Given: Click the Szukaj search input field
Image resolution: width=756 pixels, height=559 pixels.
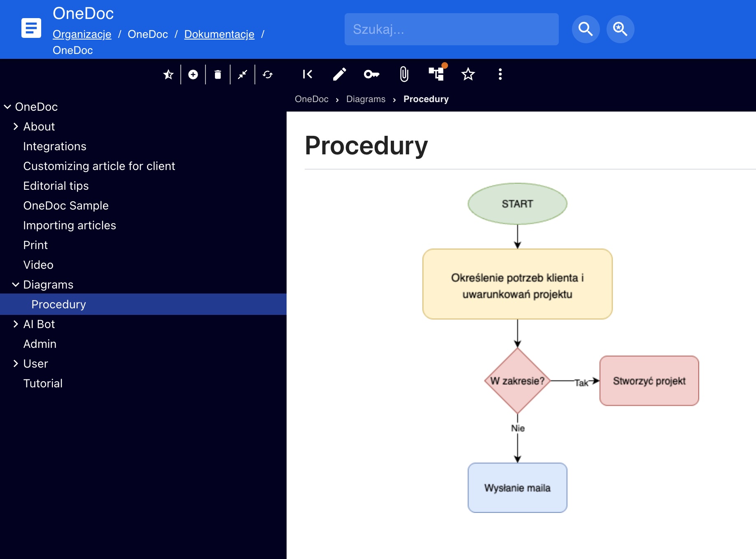Looking at the screenshot, I should 451,29.
